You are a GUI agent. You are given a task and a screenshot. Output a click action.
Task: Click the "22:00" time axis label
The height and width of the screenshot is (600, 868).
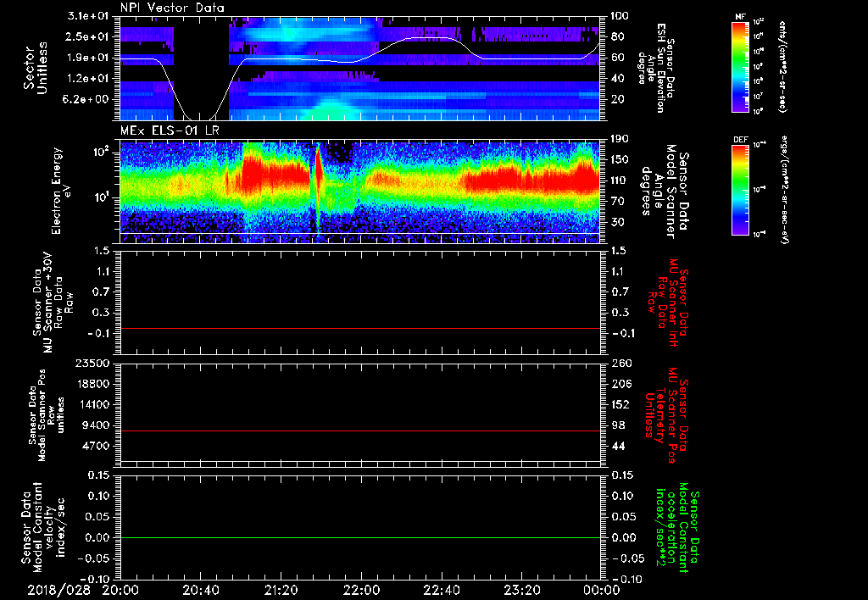pos(361,590)
